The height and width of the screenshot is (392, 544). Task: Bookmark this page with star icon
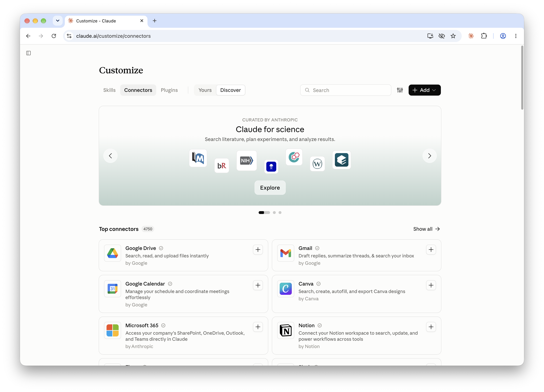pos(453,36)
